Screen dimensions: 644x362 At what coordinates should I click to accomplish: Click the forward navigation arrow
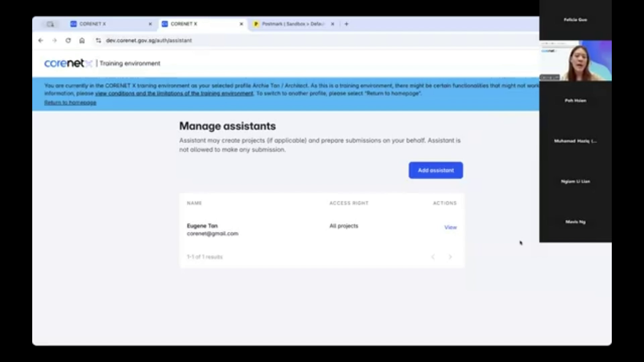pos(55,40)
